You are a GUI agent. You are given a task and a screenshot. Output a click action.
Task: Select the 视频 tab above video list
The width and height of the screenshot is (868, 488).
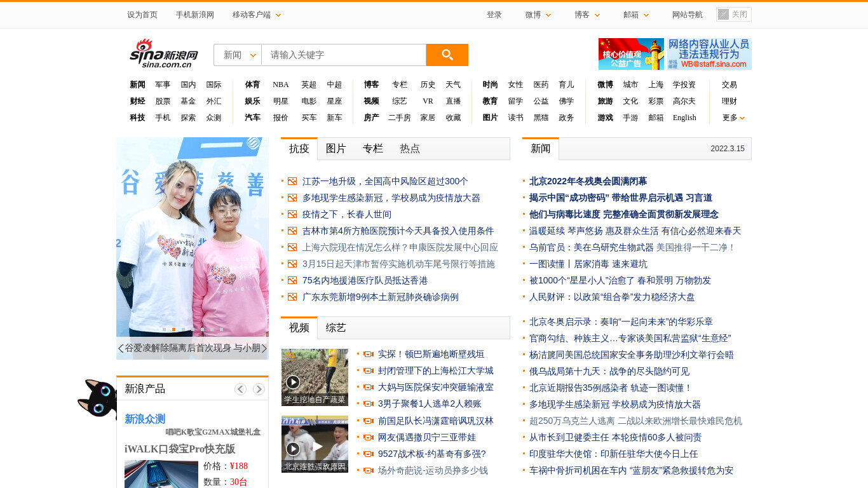pos(299,328)
